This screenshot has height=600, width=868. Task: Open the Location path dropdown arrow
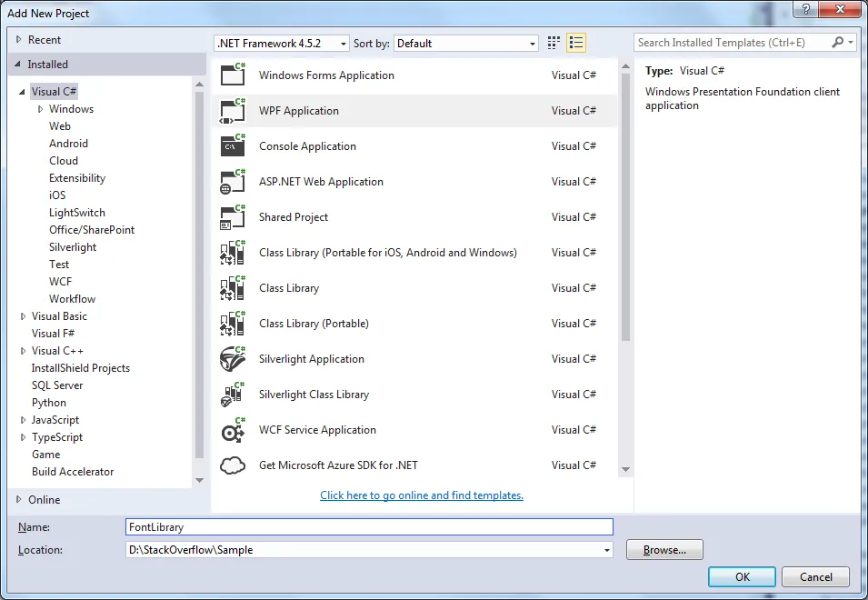tap(607, 550)
